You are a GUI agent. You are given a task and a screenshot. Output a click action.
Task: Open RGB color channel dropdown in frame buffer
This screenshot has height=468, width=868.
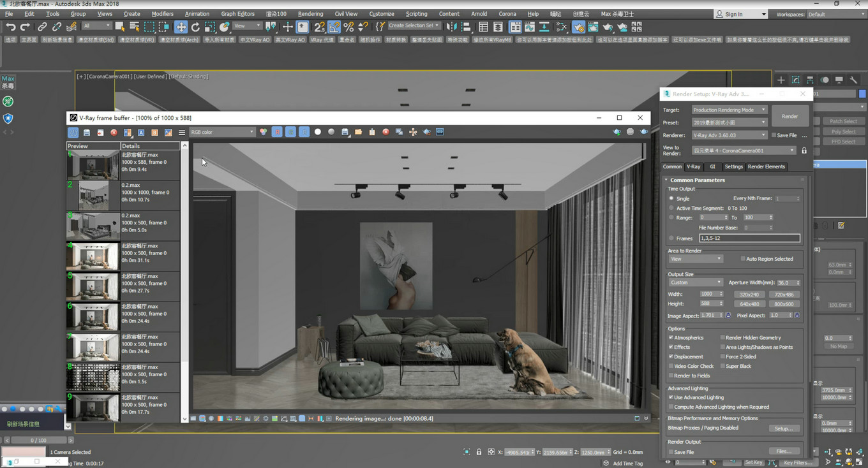(222, 132)
